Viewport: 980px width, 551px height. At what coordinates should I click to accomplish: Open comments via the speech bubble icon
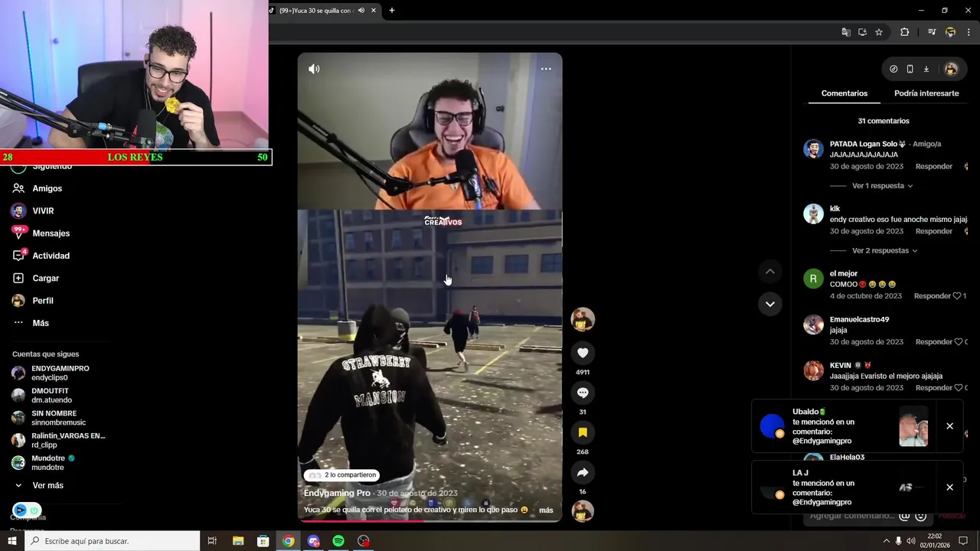click(583, 393)
